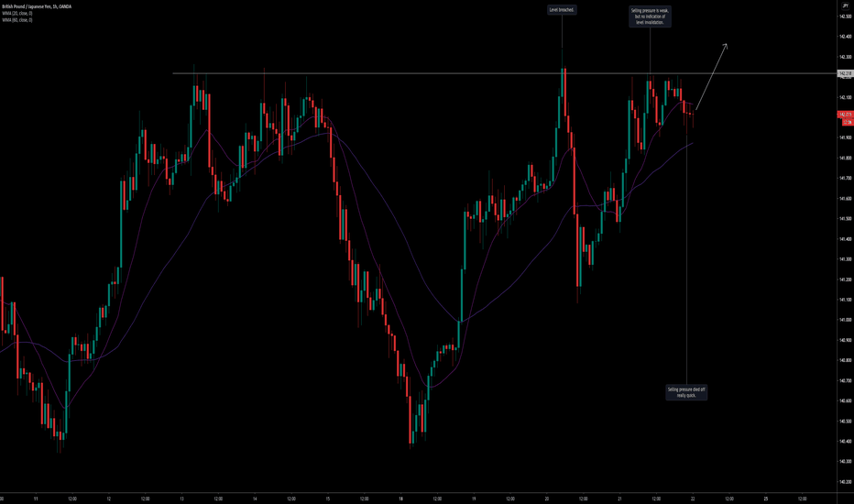The width and height of the screenshot is (854, 504).
Task: Select the 'Selling pressure died off really quick' note
Action: click(x=686, y=392)
